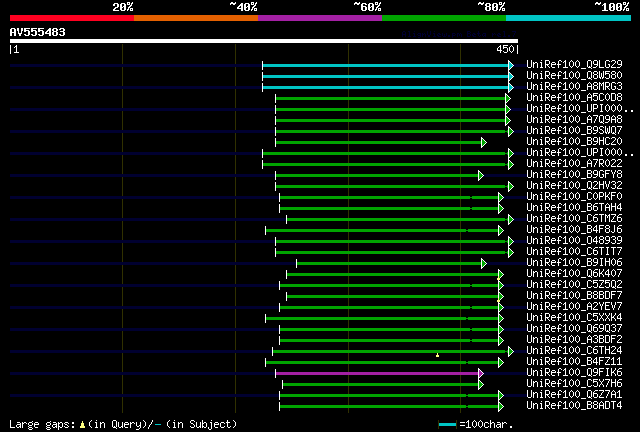Click the UniRef100_B9IH06 label
Screen dimensions: 640x432
[x=574, y=263]
